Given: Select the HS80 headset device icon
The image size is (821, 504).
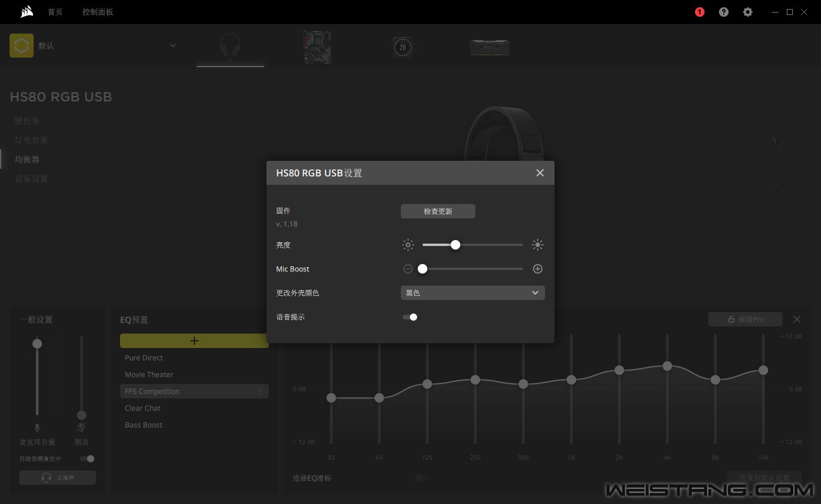Looking at the screenshot, I should [230, 47].
